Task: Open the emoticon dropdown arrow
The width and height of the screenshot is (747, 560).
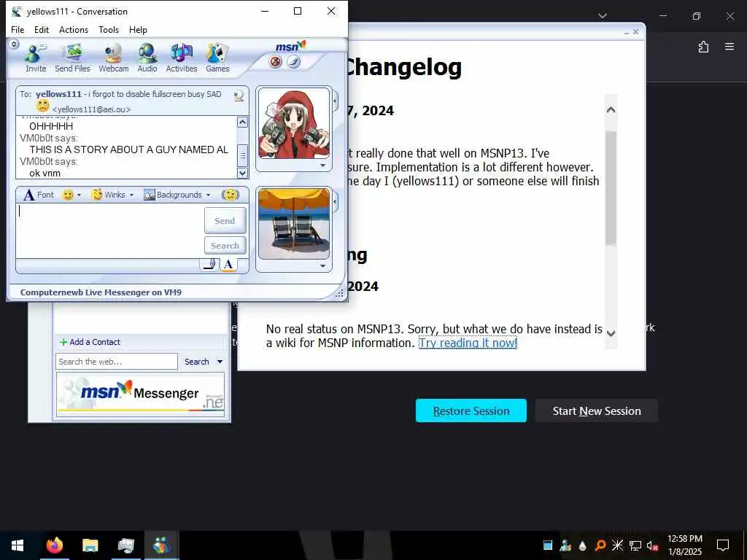Action: click(x=79, y=195)
